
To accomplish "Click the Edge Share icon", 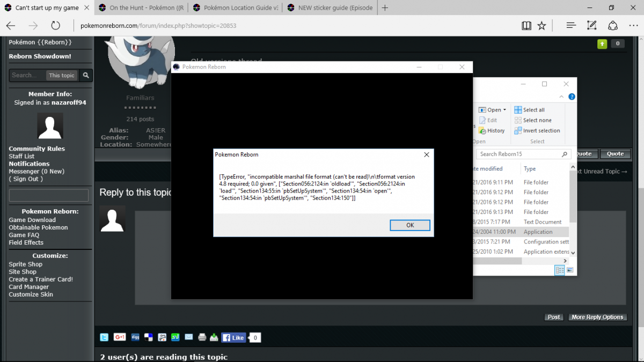I will tap(613, 25).
